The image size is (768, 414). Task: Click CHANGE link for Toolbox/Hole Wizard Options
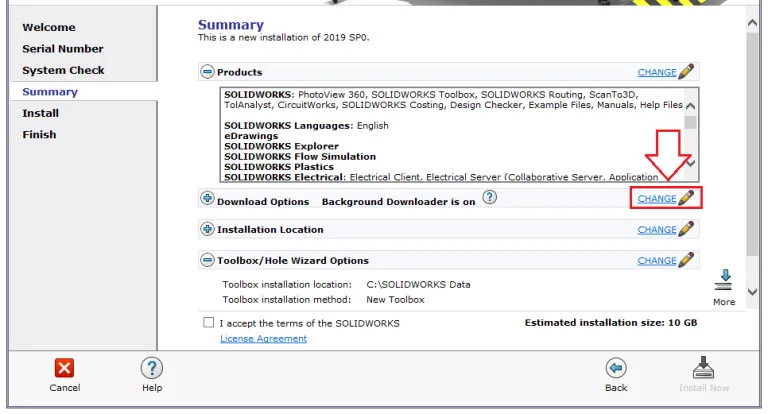tap(657, 261)
